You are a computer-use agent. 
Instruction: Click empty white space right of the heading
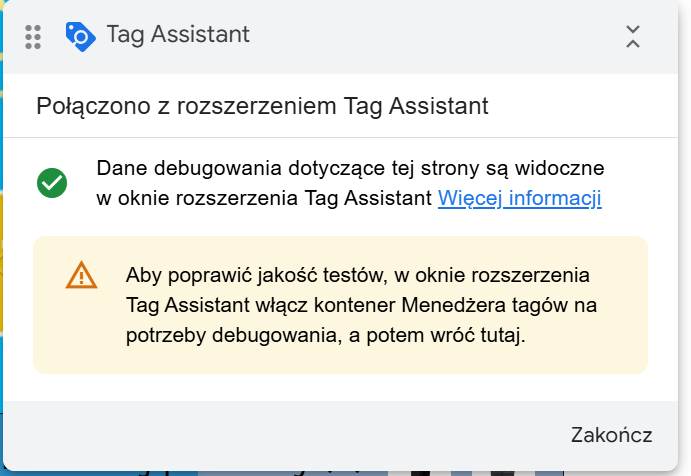tap(590, 106)
